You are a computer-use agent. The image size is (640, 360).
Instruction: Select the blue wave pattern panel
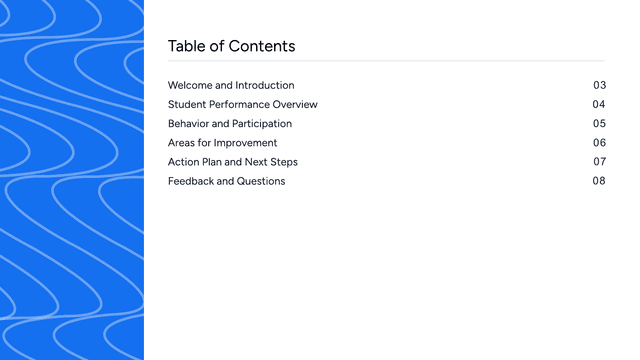click(x=72, y=180)
